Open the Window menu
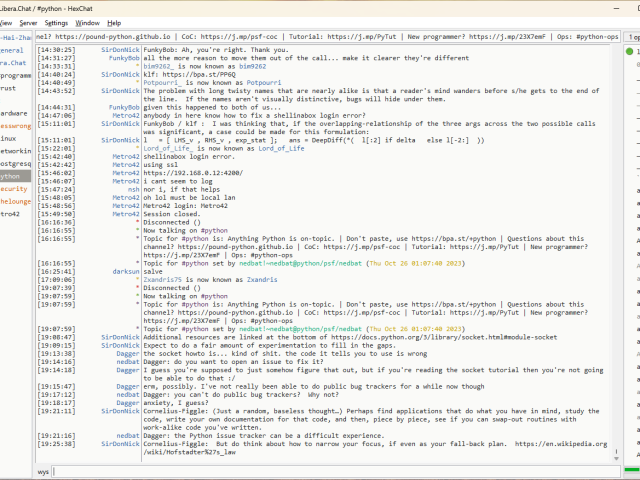Image resolution: width=640 pixels, height=480 pixels. [x=87, y=22]
